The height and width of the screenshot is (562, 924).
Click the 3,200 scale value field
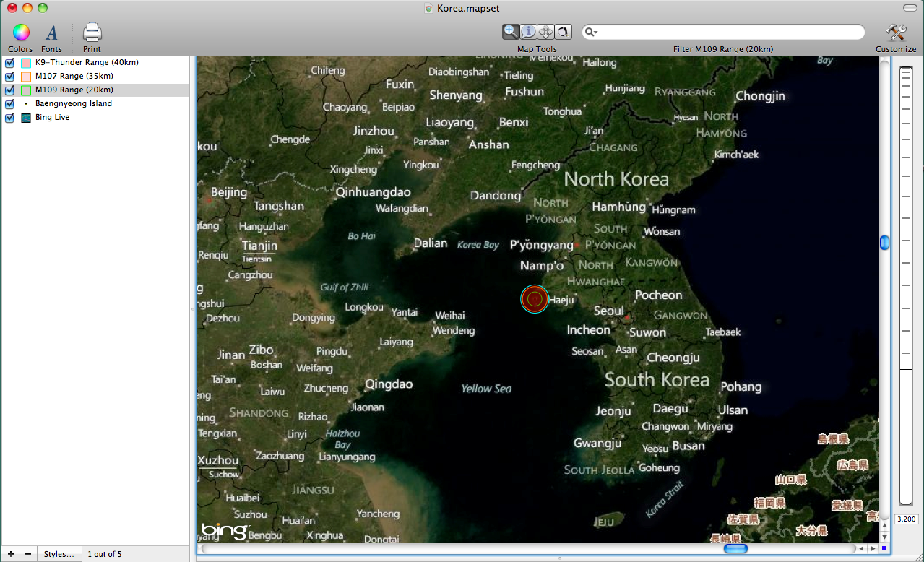tap(906, 519)
